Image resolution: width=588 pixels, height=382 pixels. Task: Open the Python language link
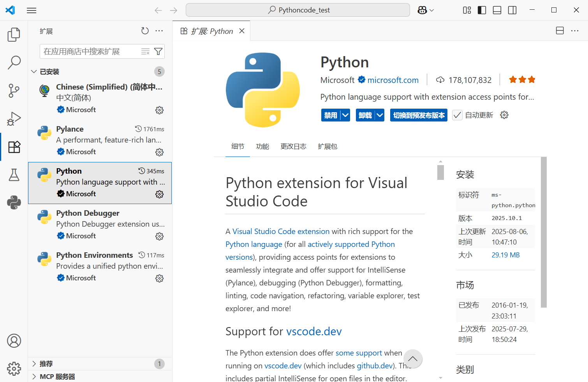point(254,244)
